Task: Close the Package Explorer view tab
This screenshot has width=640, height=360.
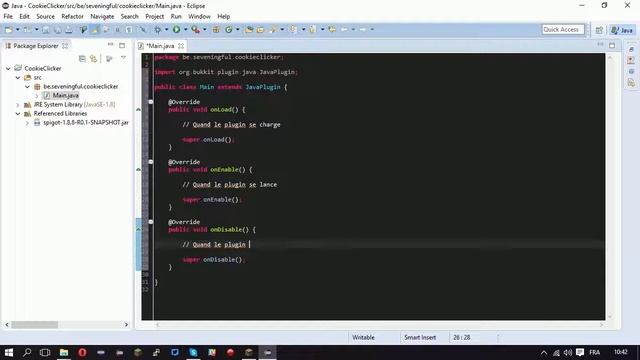Action: coord(65,46)
